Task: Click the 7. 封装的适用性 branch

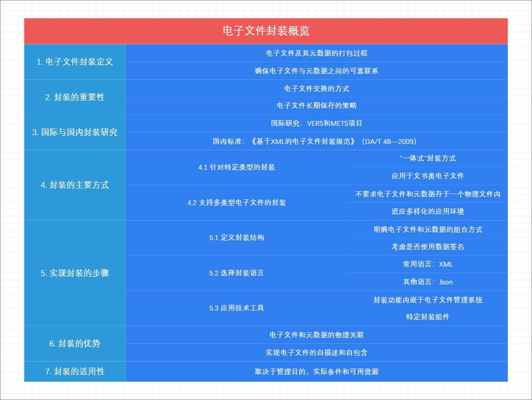Action: coord(75,371)
